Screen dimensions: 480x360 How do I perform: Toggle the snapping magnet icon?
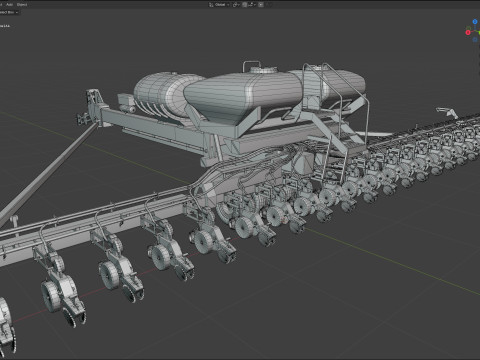click(x=245, y=5)
